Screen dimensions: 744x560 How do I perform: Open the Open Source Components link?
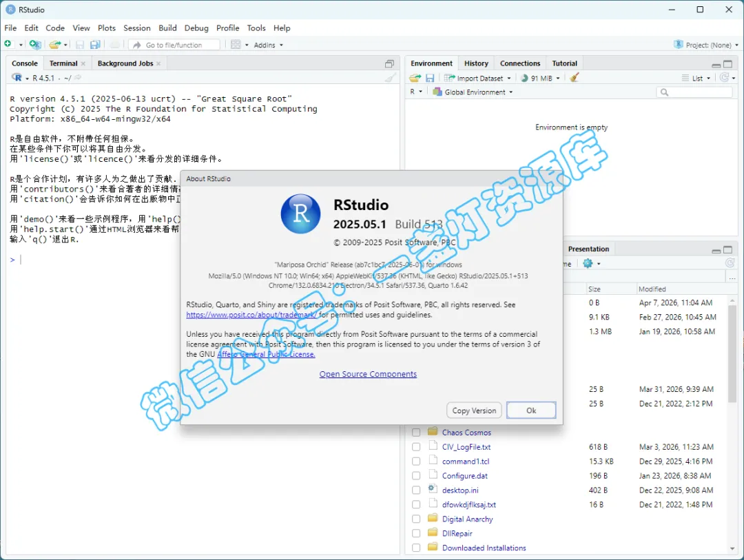tap(368, 375)
